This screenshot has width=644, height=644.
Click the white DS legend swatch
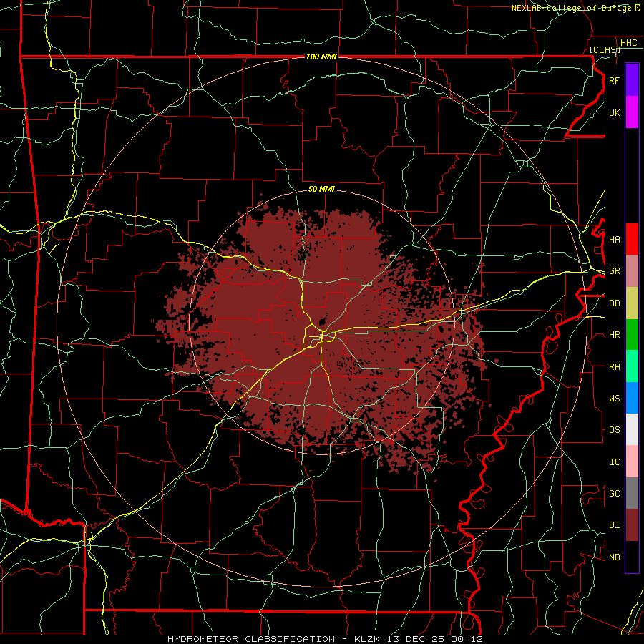tap(632, 429)
